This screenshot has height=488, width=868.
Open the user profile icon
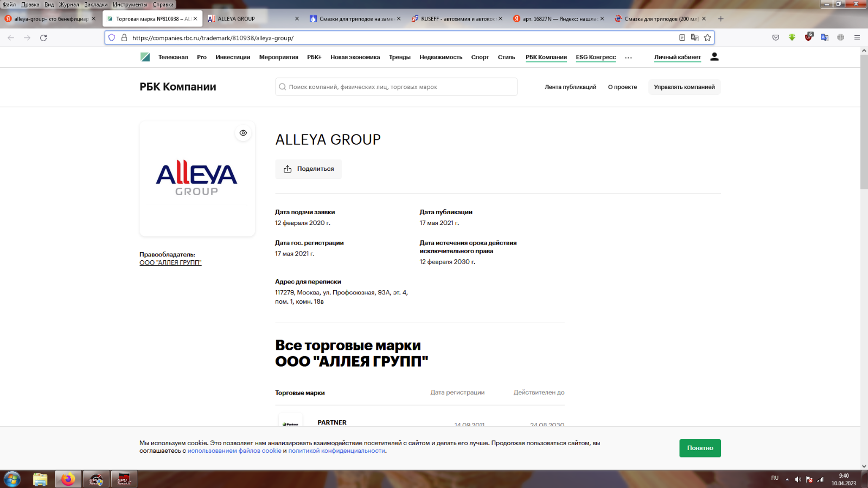[714, 57]
